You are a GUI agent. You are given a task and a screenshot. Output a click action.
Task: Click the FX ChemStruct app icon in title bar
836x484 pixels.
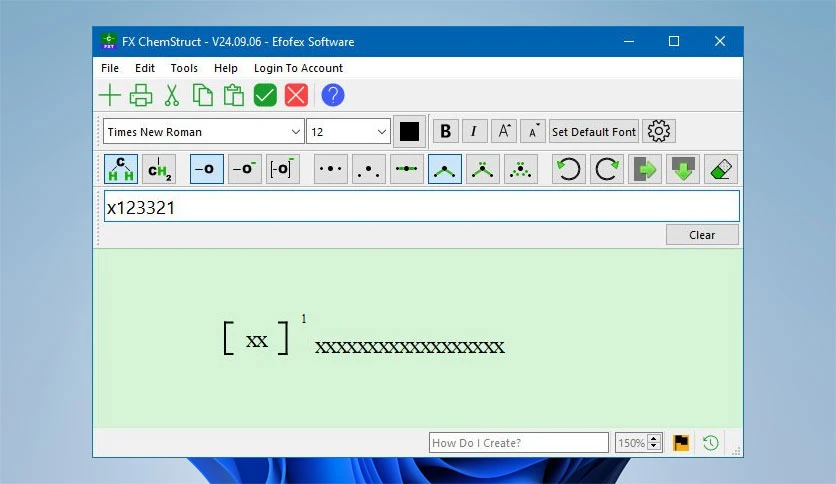pyautogui.click(x=109, y=41)
